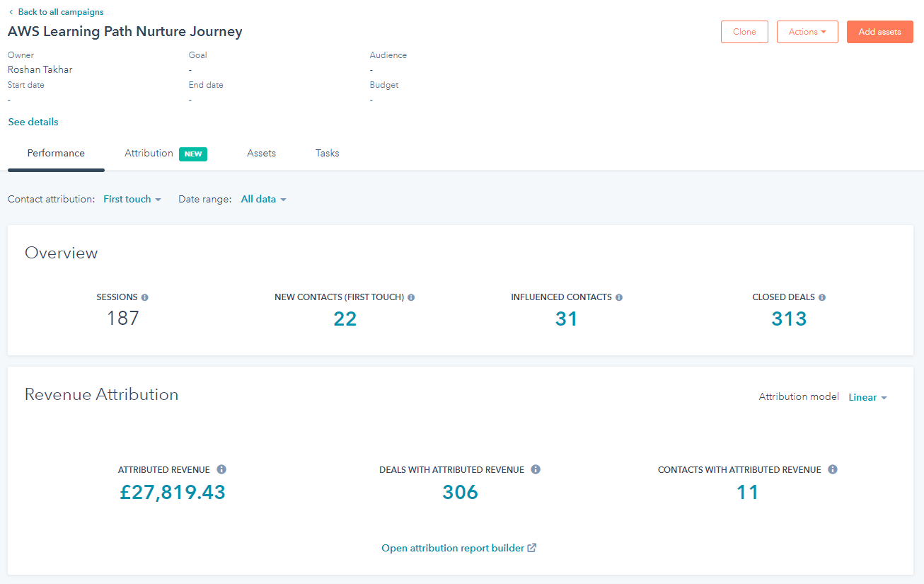Click the 306 deals with attributed revenue
The image size is (924, 584).
click(461, 492)
